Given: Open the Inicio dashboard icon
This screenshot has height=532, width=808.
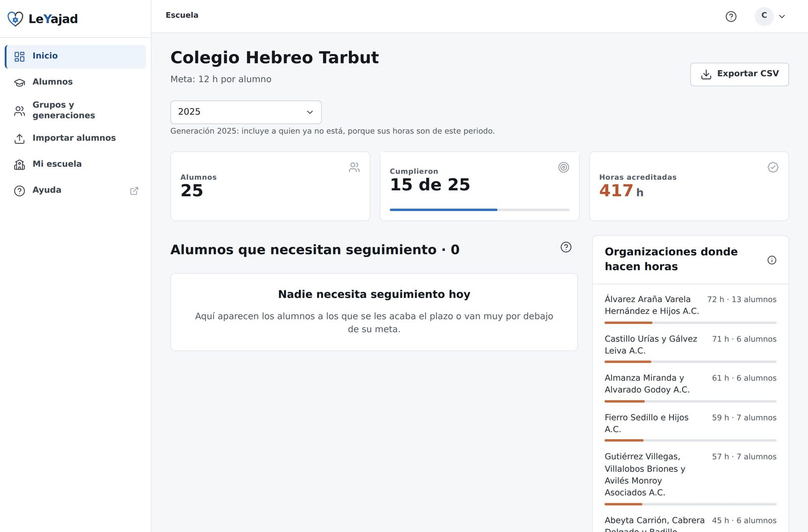Looking at the screenshot, I should pos(19,57).
